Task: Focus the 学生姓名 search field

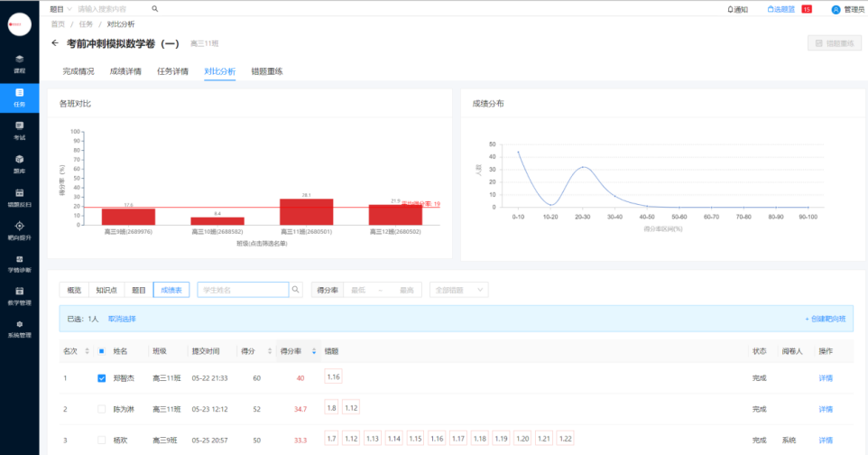Action: pos(243,290)
